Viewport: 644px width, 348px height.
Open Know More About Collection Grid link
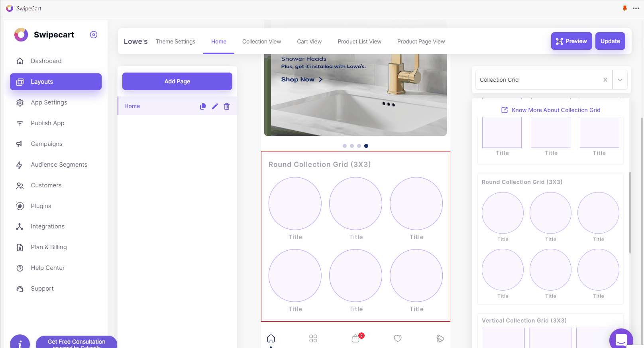[x=556, y=110]
